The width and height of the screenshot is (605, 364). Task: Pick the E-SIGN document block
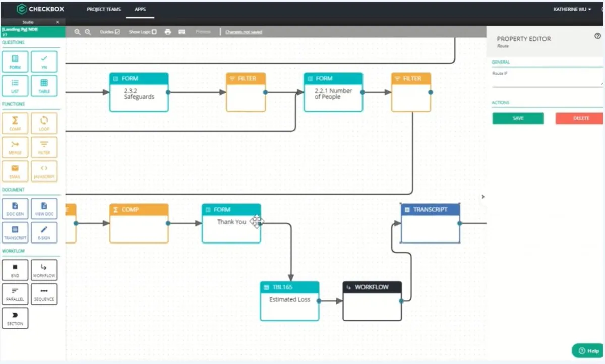44,232
